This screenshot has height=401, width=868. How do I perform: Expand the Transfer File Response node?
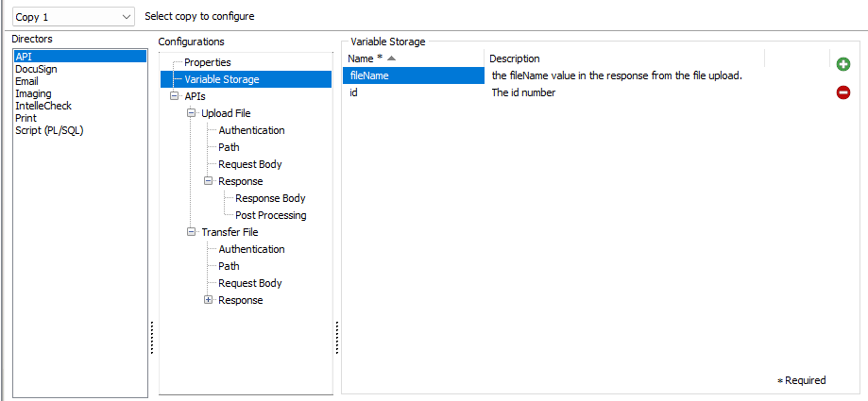pyautogui.click(x=208, y=300)
